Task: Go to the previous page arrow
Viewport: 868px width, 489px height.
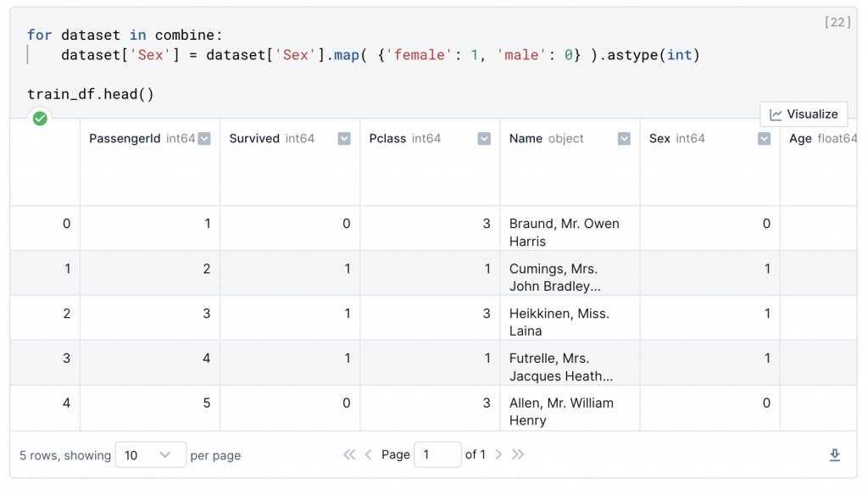Action: [x=369, y=455]
